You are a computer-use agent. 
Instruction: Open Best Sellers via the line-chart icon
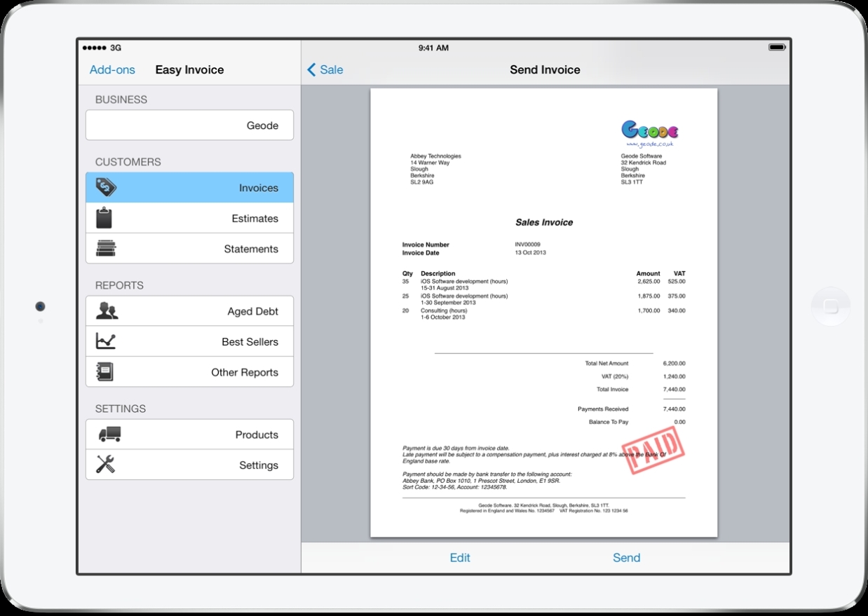(x=106, y=342)
